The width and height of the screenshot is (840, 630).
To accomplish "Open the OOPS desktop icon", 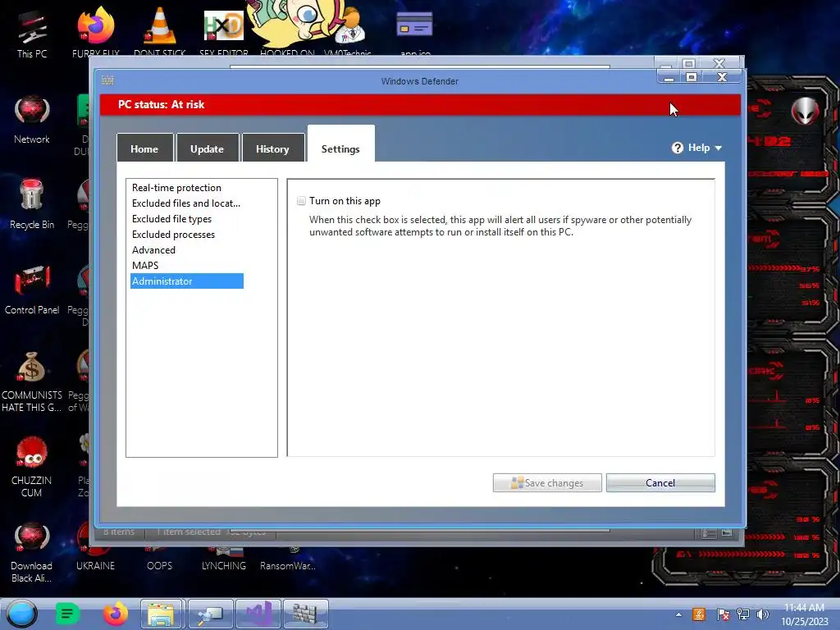I will [x=160, y=559].
